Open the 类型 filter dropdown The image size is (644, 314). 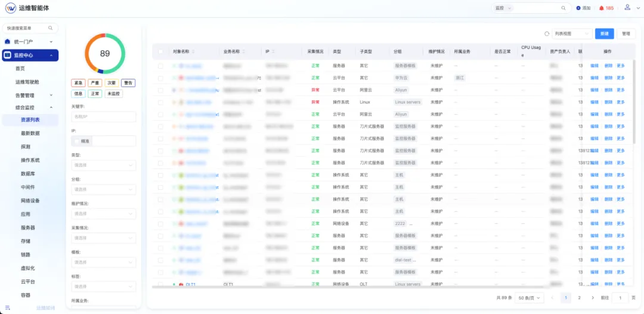point(104,165)
